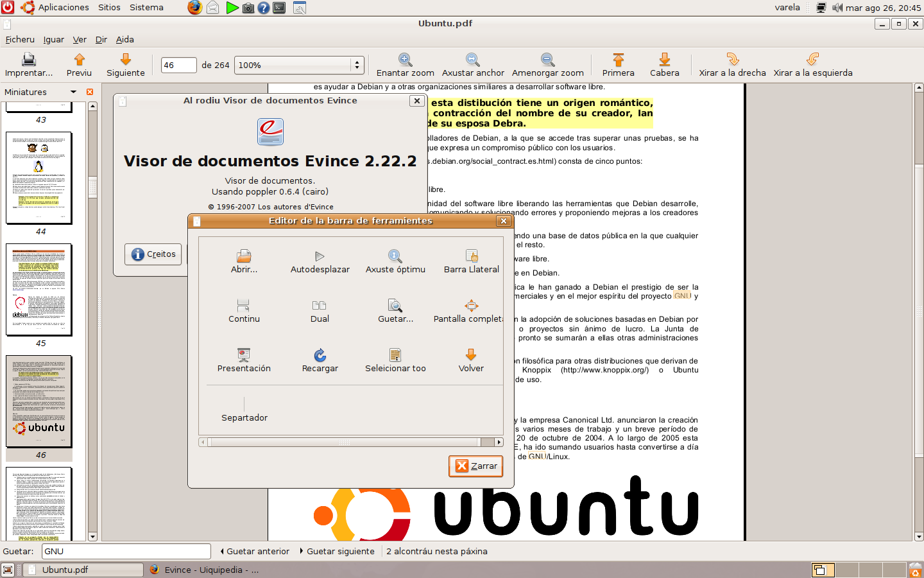The image size is (924, 578).
Task: Select page 45 thumbnail
Action: (39, 290)
